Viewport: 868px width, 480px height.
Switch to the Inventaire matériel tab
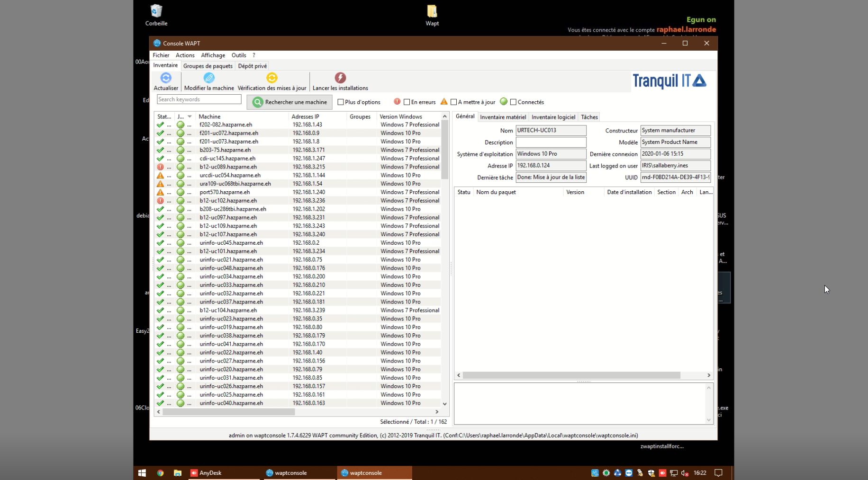[x=503, y=117]
